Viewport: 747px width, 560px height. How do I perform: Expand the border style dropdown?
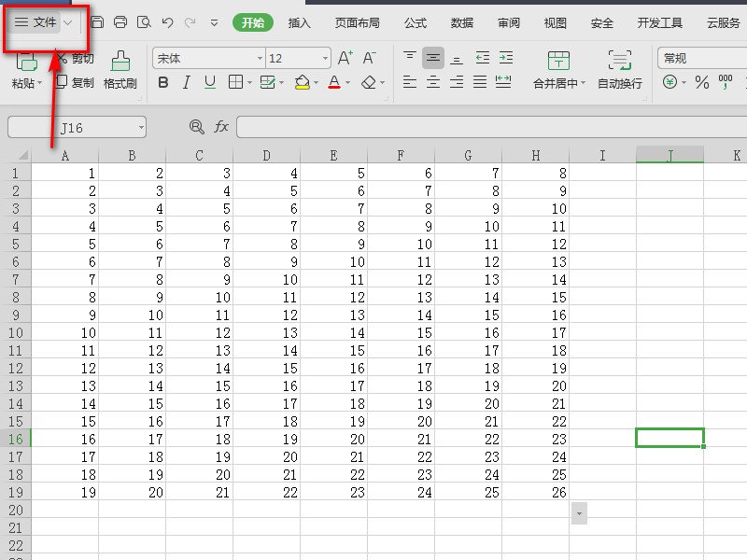click(x=248, y=82)
